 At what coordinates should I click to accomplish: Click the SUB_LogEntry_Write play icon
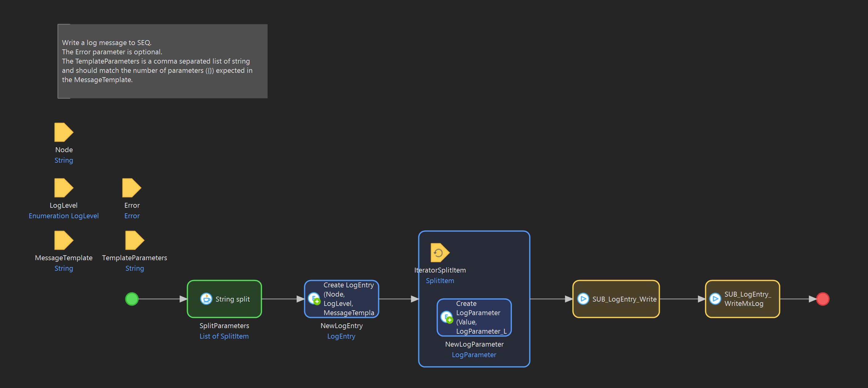pos(583,299)
